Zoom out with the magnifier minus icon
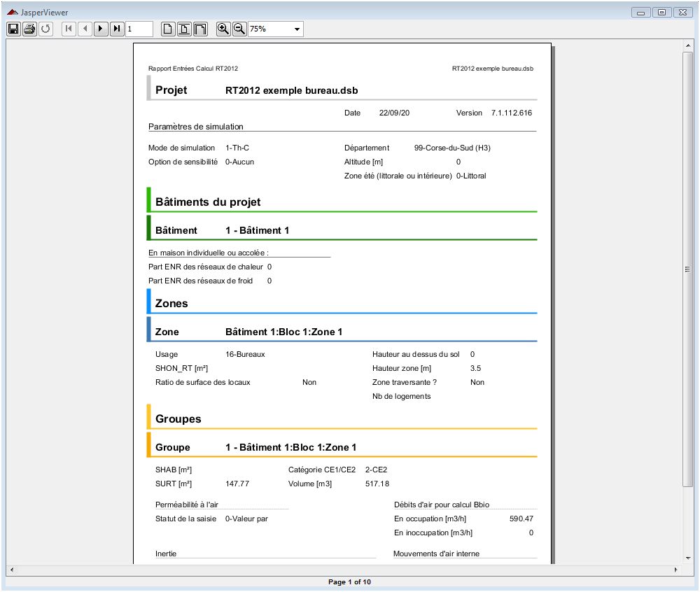This screenshot has width=700, height=592. click(x=239, y=29)
